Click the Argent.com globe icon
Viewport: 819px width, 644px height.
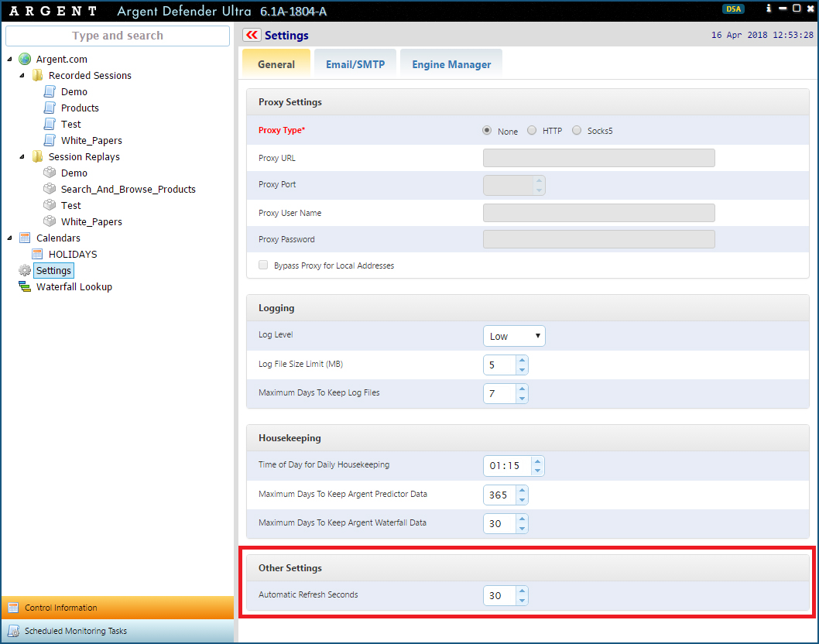(25, 59)
